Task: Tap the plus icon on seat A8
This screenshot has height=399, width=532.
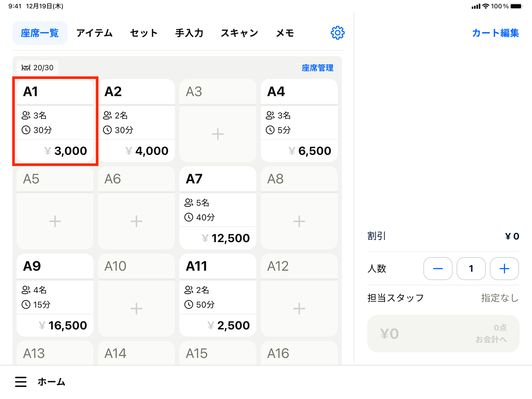Action: click(x=299, y=221)
